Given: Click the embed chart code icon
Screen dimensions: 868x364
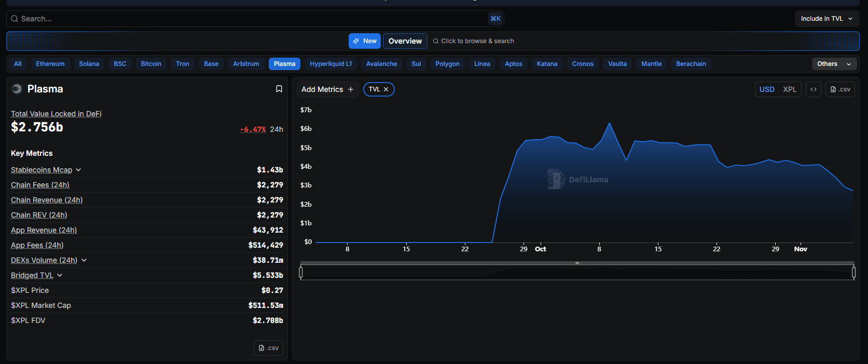Looking at the screenshot, I should point(814,89).
